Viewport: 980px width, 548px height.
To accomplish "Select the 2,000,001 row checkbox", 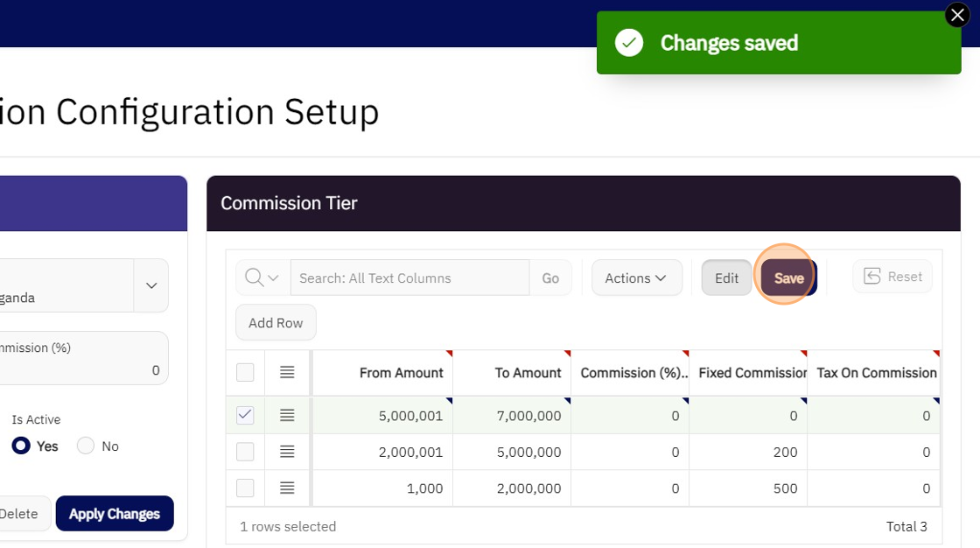I will pyautogui.click(x=245, y=452).
